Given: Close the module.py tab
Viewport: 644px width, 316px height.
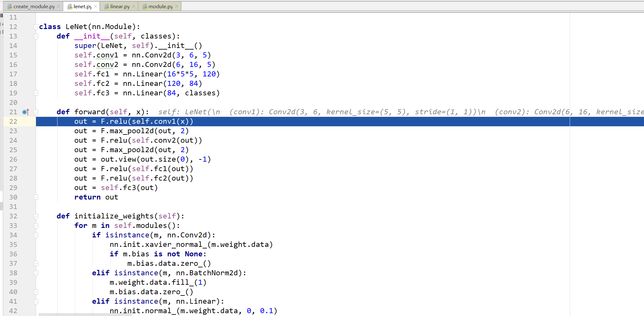Looking at the screenshot, I should point(177,6).
